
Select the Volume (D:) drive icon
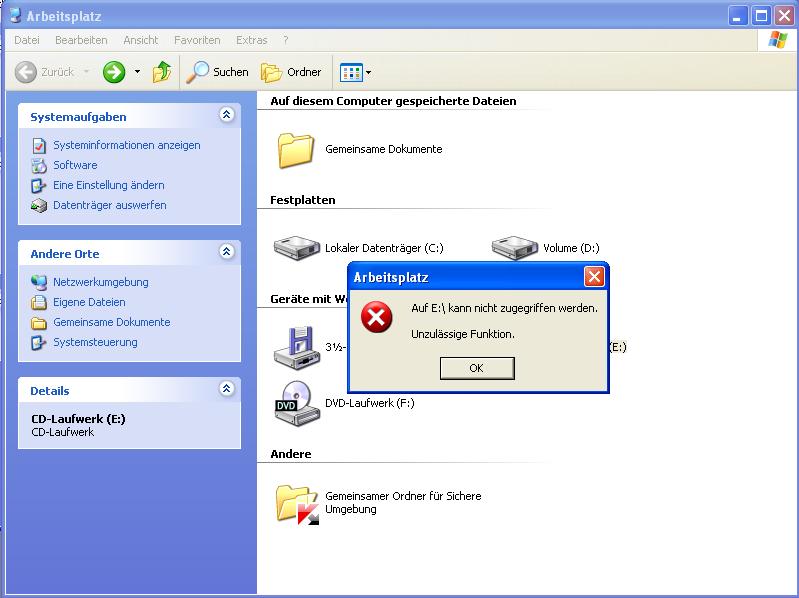(515, 248)
